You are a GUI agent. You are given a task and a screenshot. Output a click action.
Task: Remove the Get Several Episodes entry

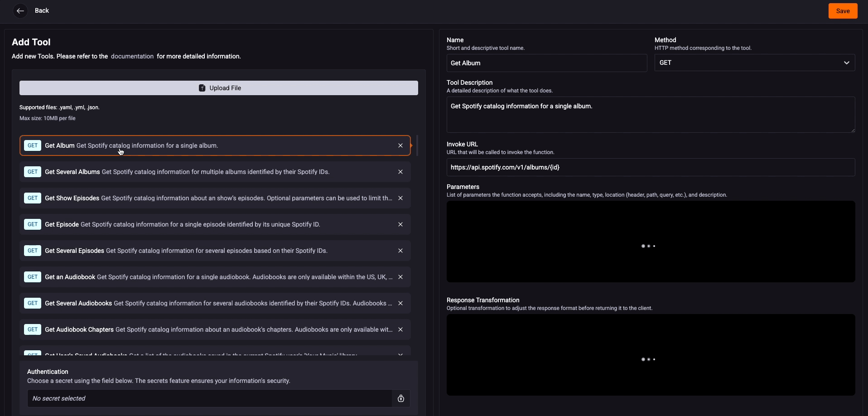pos(400,251)
